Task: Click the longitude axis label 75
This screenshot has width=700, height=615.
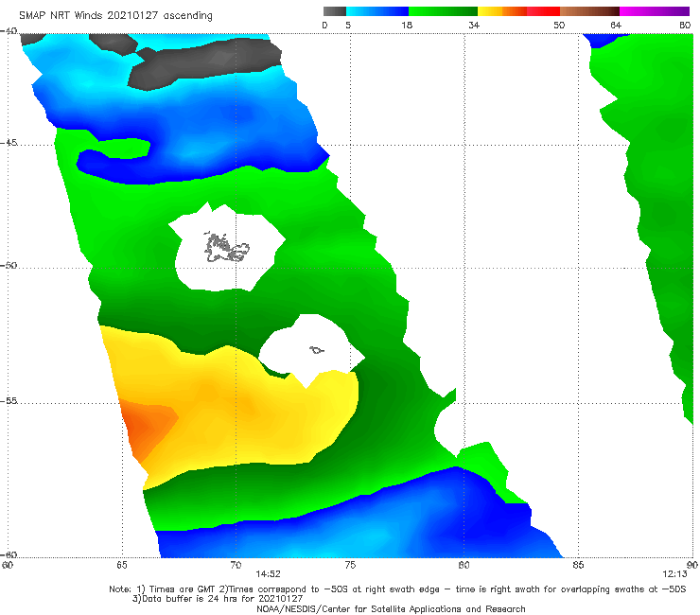Action: coord(350,565)
